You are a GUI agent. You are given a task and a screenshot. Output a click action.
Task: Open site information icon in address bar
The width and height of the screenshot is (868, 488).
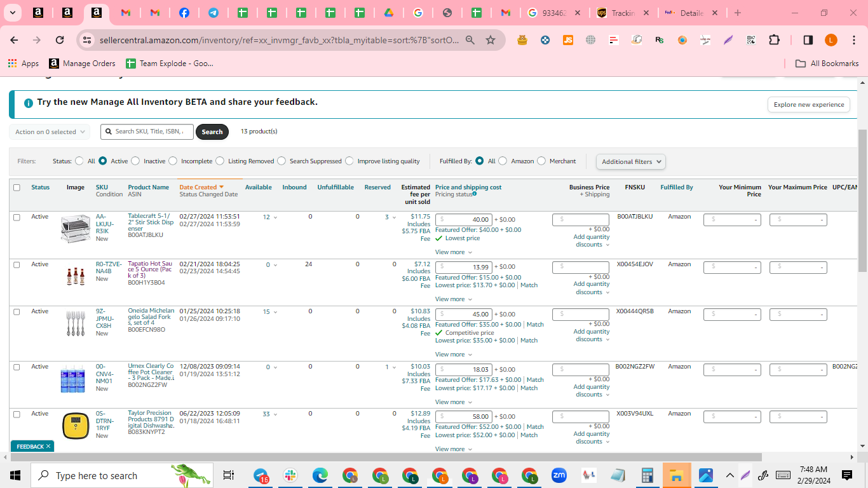point(87,40)
